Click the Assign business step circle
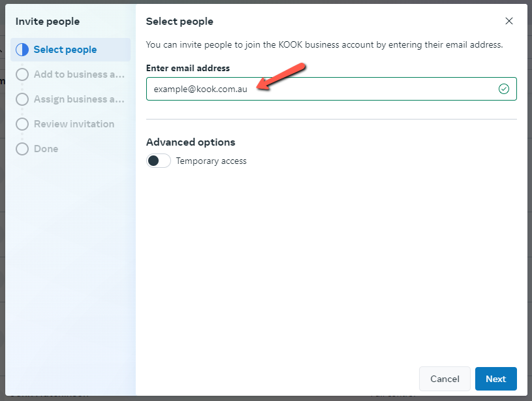Screen dimensions: 532x401 22,99
